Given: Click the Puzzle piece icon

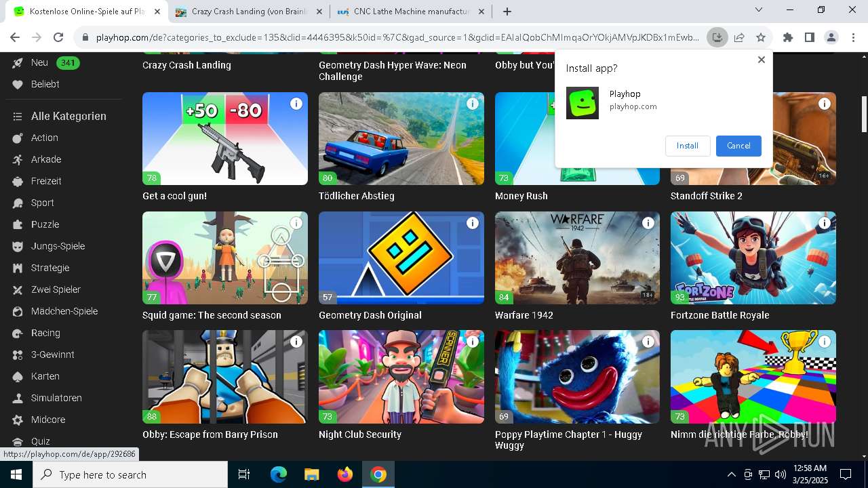Looking at the screenshot, I should click(18, 224).
